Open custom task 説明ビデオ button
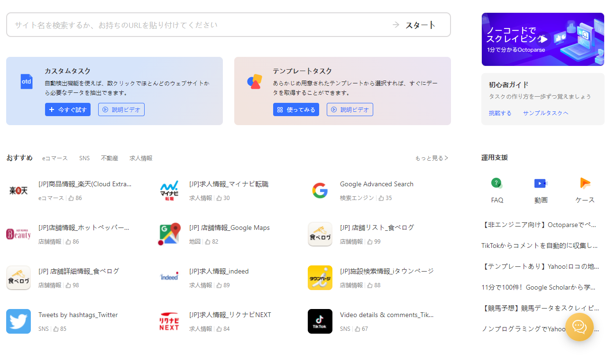Image resolution: width=607 pixels, height=364 pixels. [121, 109]
